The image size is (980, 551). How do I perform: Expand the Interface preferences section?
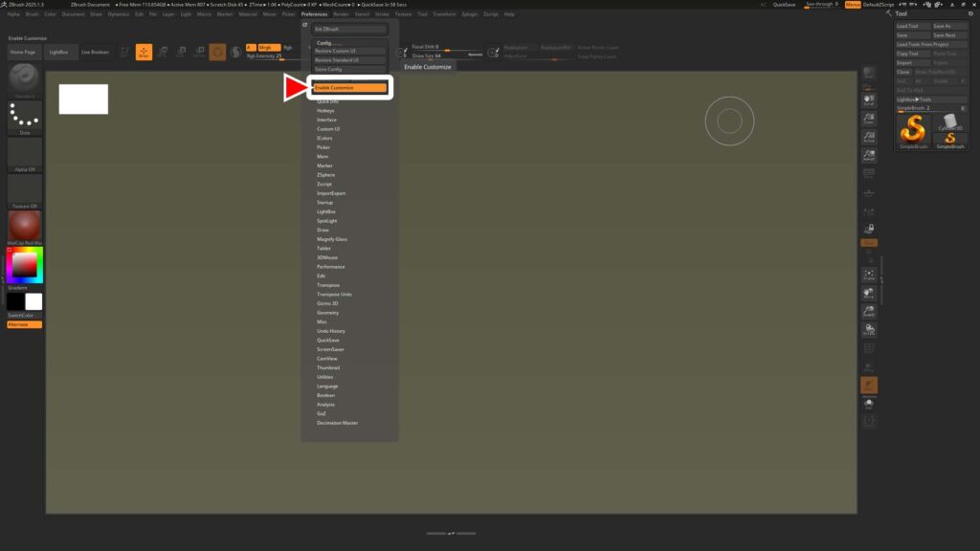327,120
